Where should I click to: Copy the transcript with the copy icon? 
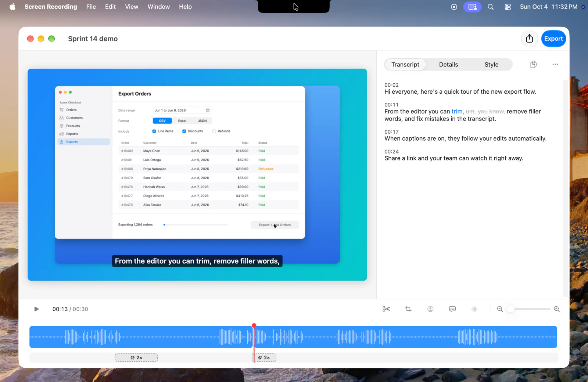tap(533, 64)
